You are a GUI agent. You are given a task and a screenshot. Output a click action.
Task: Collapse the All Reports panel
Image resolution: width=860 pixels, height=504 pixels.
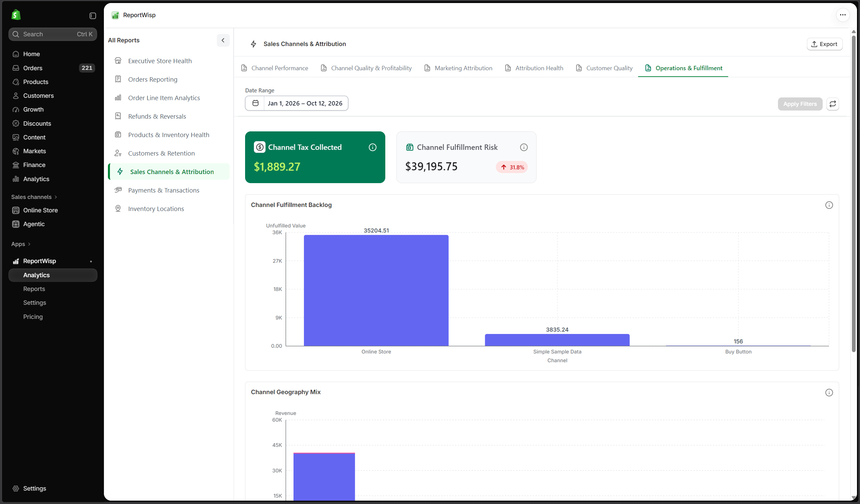point(223,40)
